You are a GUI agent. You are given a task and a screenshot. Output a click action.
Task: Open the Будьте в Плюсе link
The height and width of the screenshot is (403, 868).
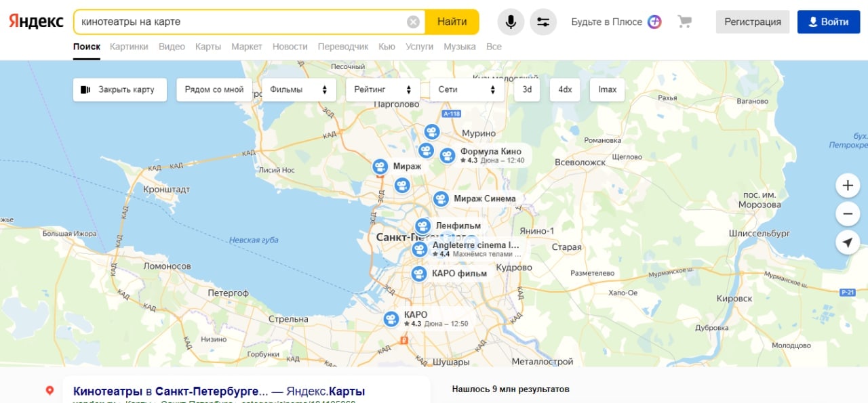[606, 22]
